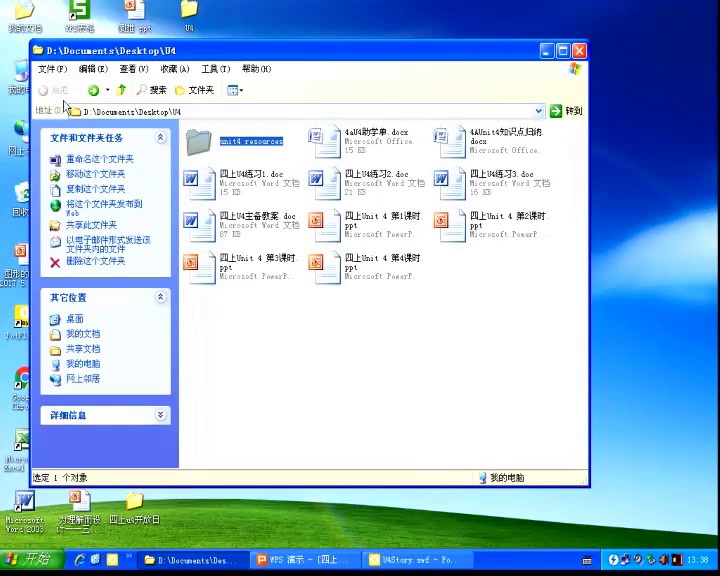Click the green Forward arrow button

click(x=93, y=90)
